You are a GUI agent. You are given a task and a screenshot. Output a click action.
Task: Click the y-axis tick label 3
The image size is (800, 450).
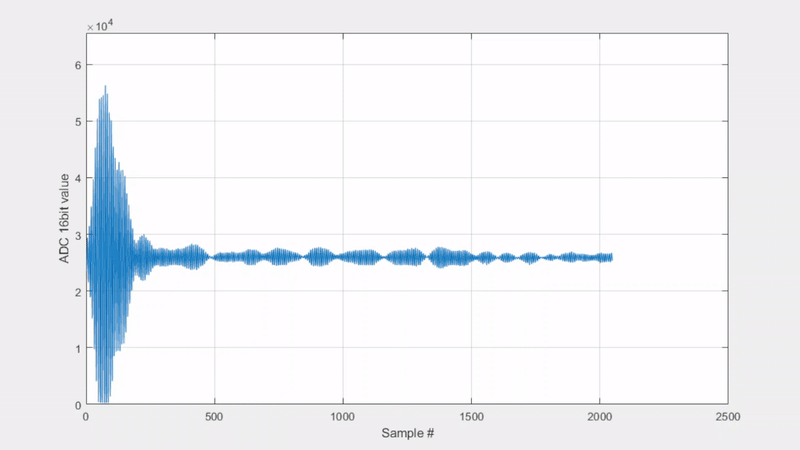click(x=77, y=235)
